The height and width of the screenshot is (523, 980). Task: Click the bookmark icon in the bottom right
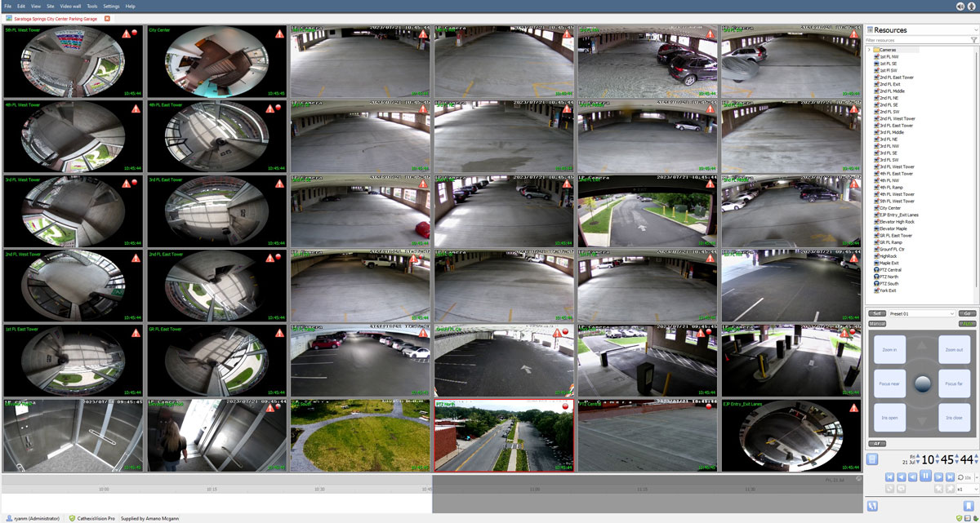969,507
